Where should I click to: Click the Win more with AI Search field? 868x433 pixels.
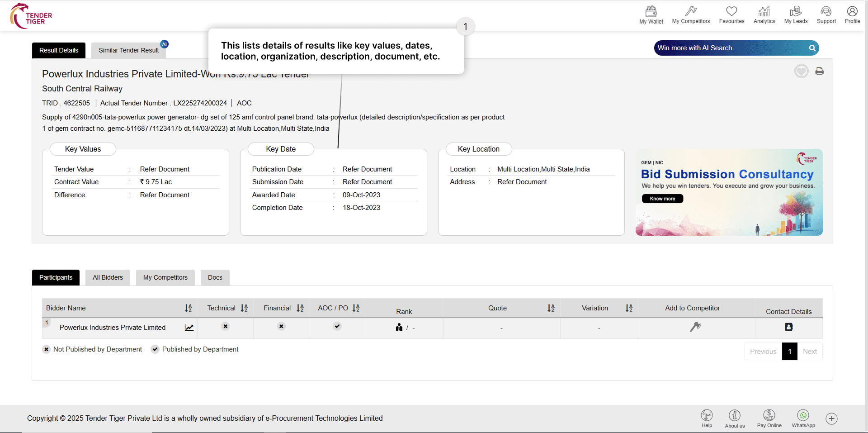pyautogui.click(x=730, y=48)
